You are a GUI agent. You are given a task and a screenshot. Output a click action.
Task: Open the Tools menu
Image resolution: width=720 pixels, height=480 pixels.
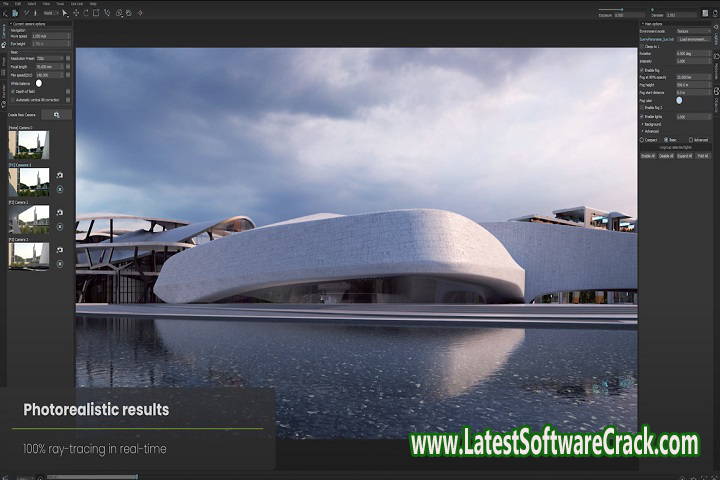60,4
